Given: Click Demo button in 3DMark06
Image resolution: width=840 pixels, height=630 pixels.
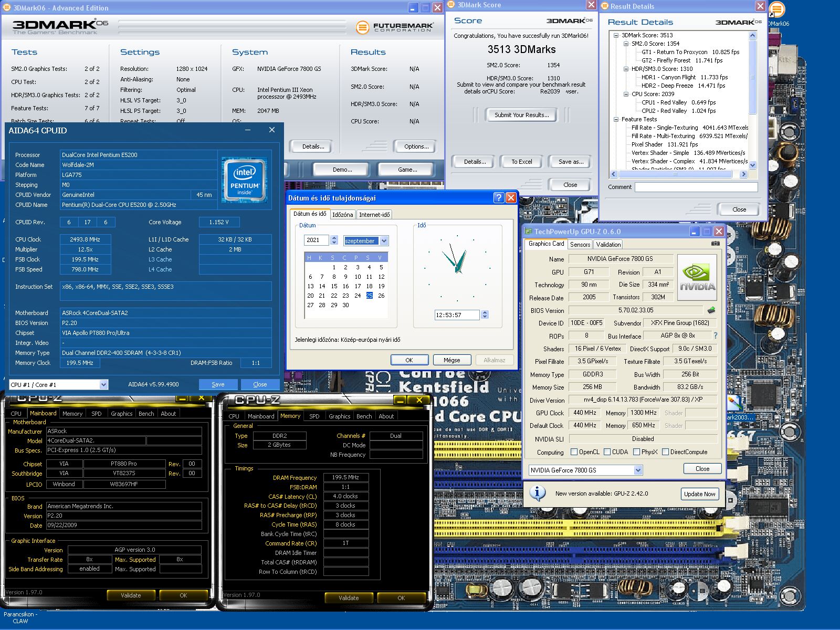Looking at the screenshot, I should click(342, 170).
